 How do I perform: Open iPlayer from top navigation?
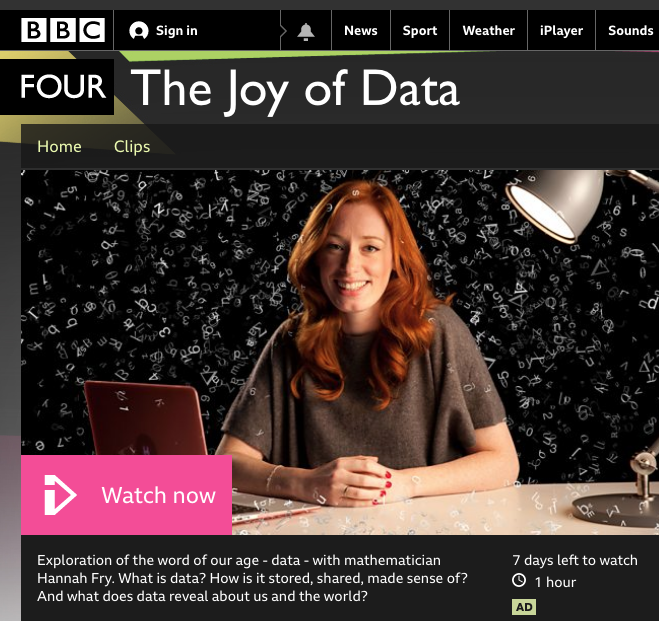tap(561, 31)
